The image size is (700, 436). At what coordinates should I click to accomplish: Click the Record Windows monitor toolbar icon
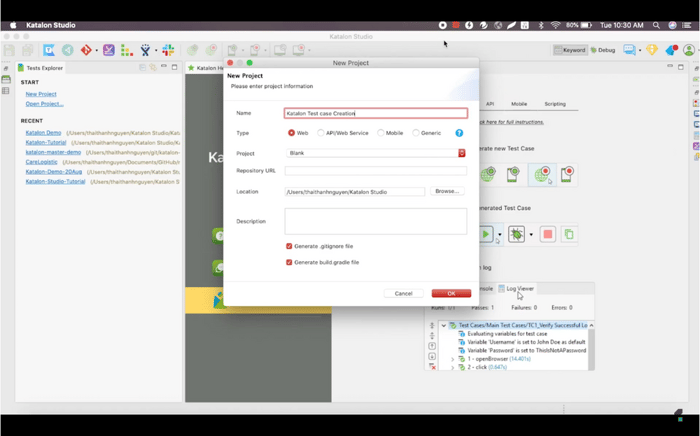click(299, 50)
